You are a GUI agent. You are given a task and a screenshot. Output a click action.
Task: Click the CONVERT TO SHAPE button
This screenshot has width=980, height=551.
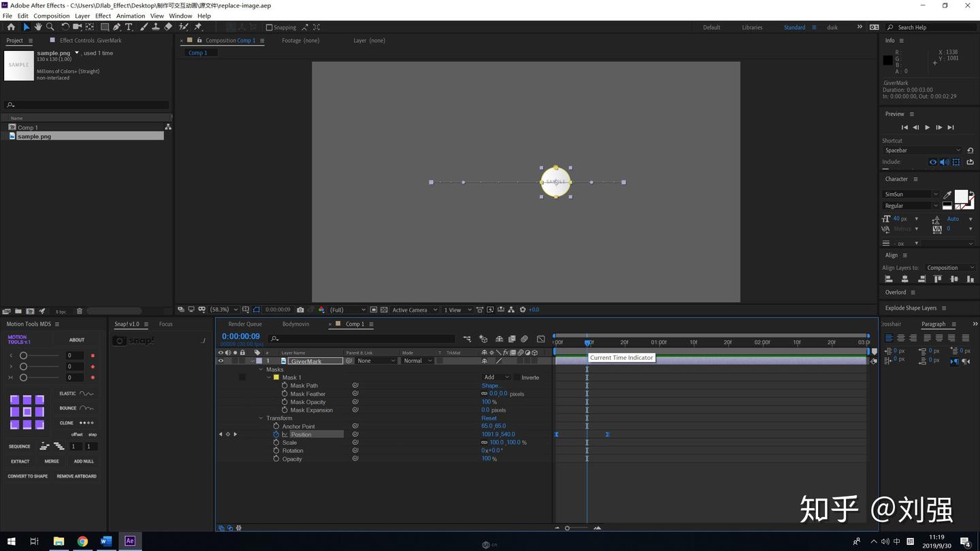(28, 476)
